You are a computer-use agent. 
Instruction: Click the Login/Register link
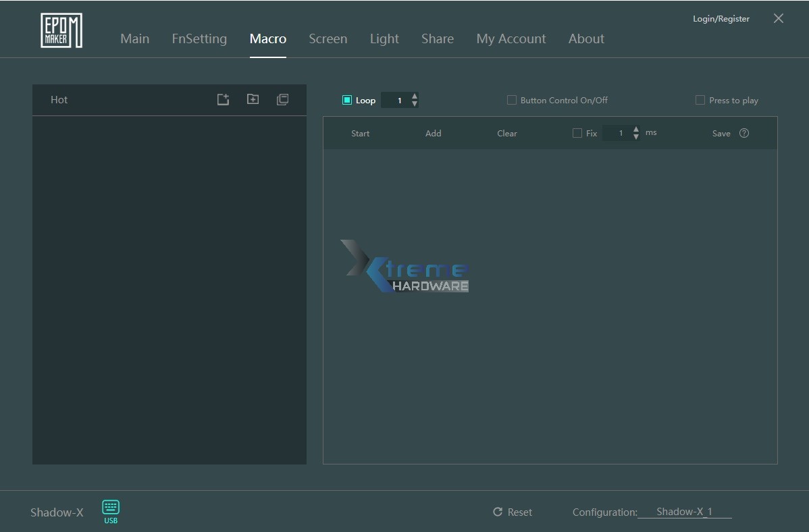(x=721, y=19)
